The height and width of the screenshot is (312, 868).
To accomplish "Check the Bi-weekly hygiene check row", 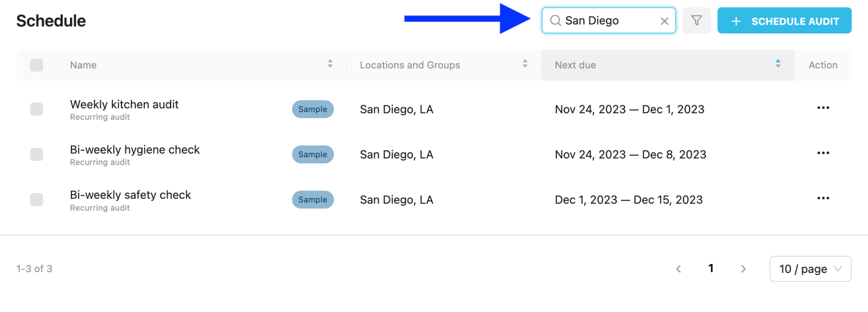I will (36, 154).
